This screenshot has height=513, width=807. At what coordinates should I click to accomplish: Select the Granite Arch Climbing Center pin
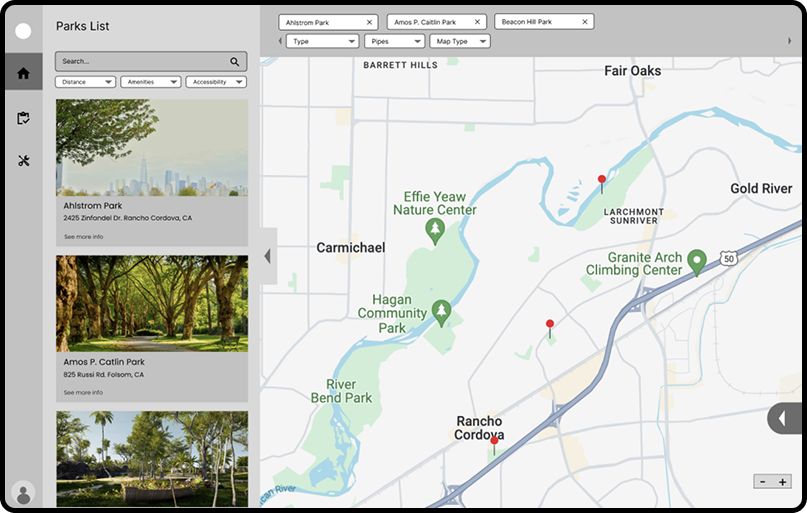point(697,261)
